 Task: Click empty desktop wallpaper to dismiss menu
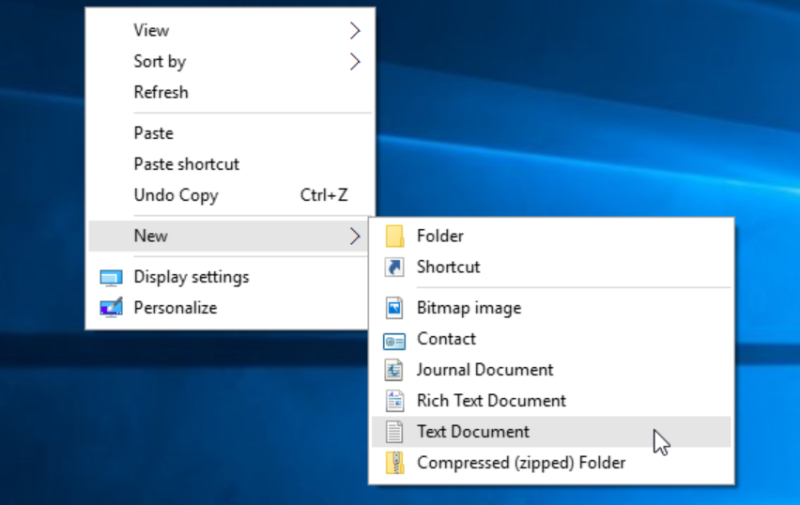600,100
